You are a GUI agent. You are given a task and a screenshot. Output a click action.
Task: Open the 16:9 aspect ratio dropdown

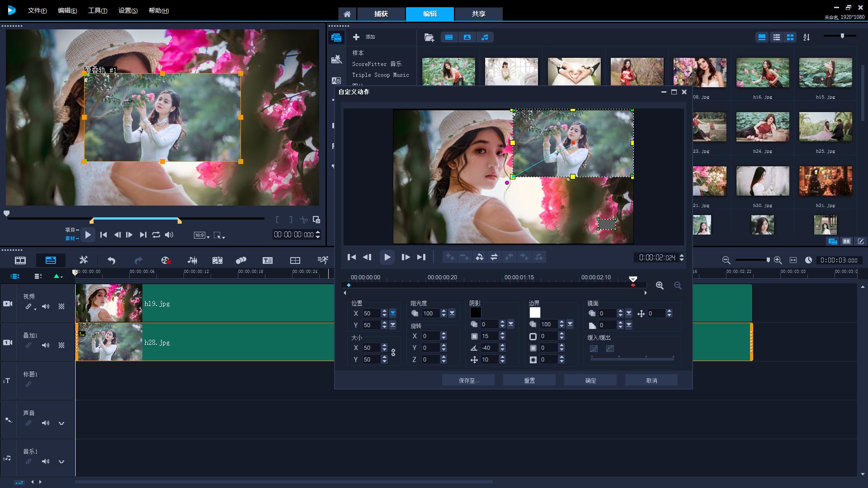(x=202, y=235)
